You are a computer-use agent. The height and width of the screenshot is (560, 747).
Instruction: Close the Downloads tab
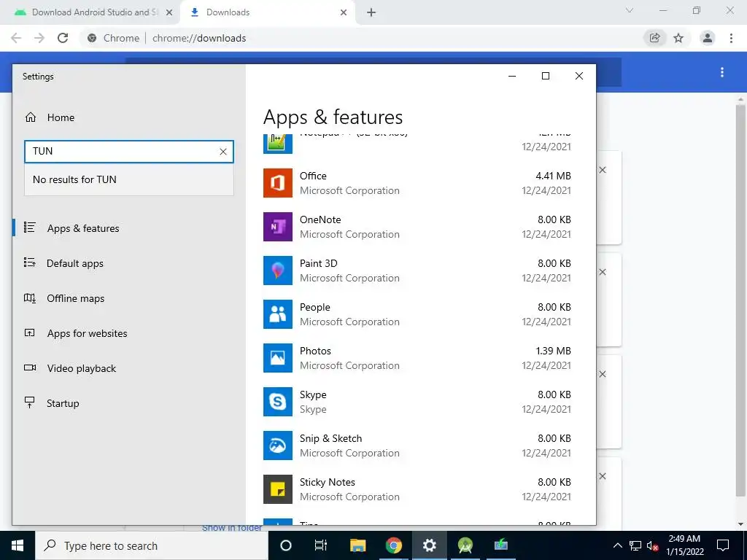tap(344, 13)
